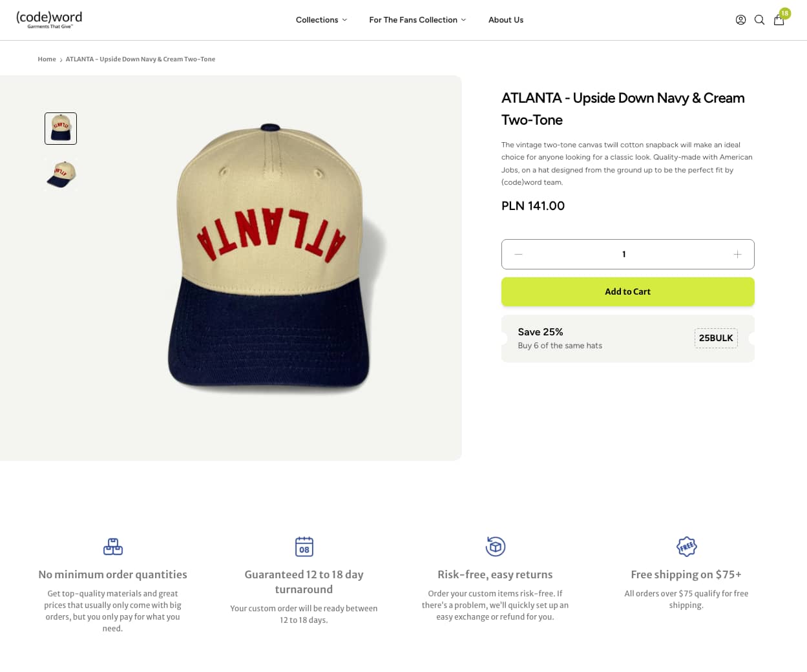Screen dimensions: 807x672
Task: Increase quantity with plus button
Action: [737, 255]
